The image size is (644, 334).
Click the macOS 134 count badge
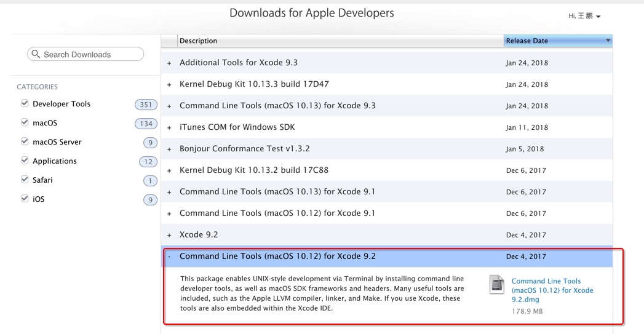(146, 123)
